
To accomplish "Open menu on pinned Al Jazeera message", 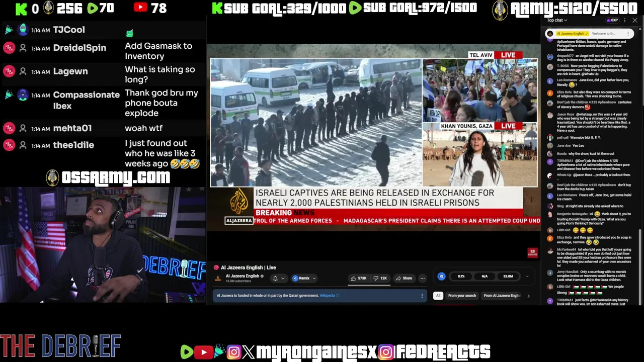I will coord(628,34).
